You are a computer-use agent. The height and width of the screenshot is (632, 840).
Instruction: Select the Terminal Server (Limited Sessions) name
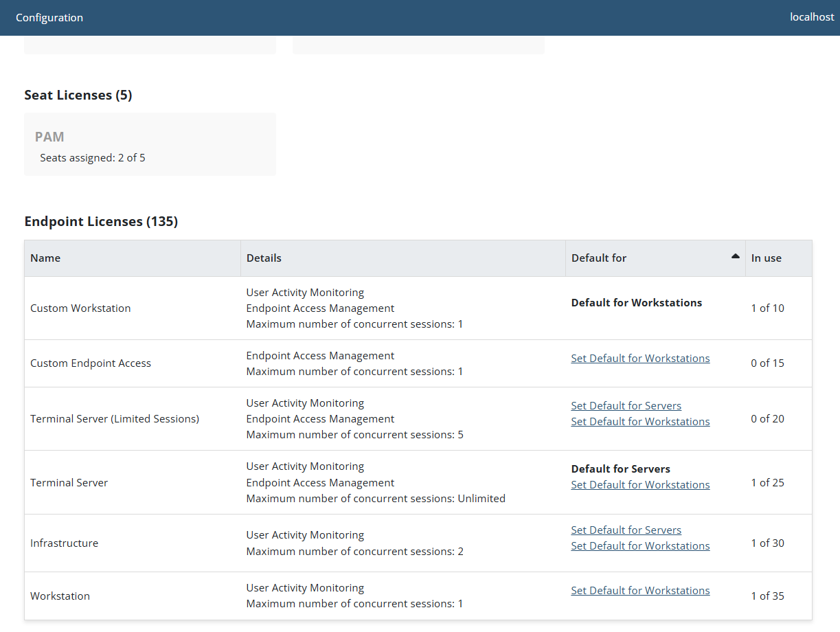pyautogui.click(x=115, y=419)
